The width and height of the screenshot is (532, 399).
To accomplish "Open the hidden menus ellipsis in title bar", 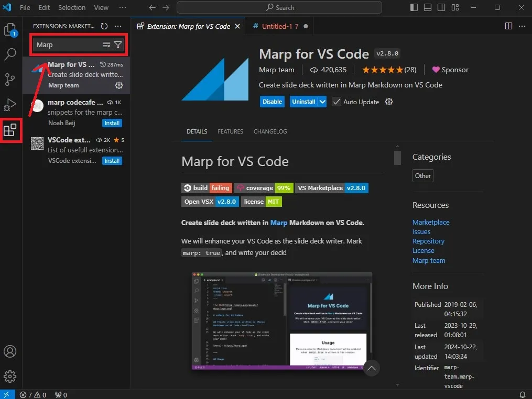I will tap(123, 7).
